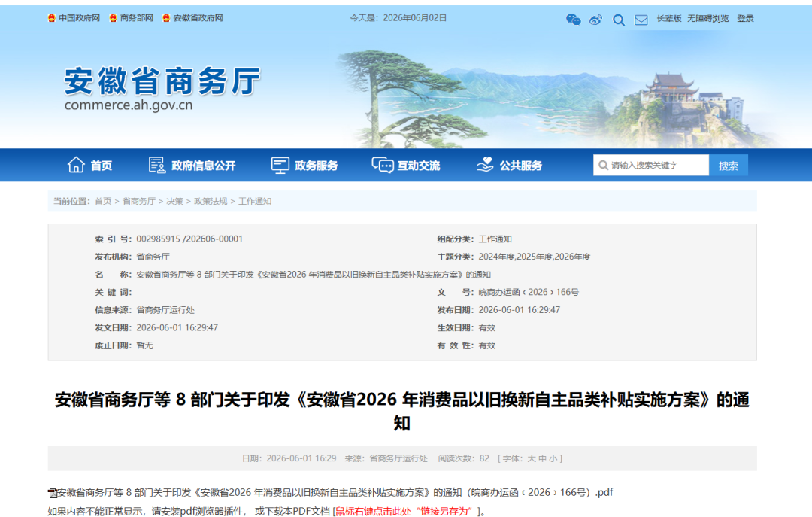Click national emblem icon beside 中国政府网
812x517 pixels.
(x=52, y=18)
